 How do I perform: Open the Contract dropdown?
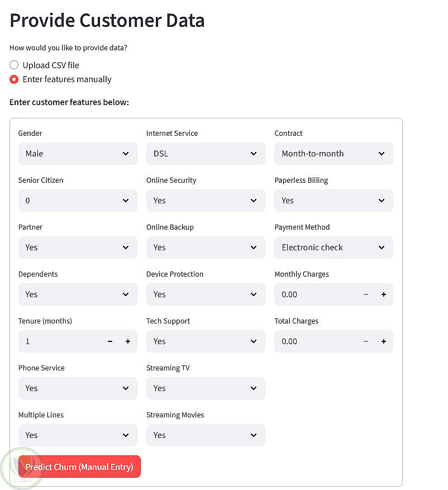point(333,154)
